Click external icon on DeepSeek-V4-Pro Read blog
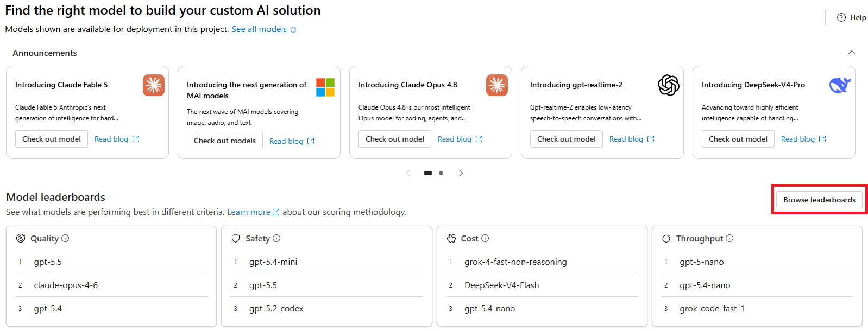 click(x=822, y=139)
